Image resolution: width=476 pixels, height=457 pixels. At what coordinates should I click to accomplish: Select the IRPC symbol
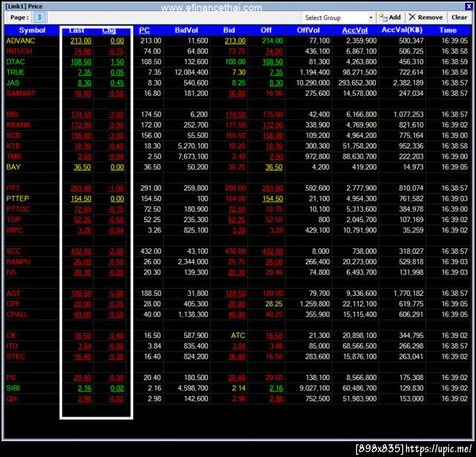(14, 230)
